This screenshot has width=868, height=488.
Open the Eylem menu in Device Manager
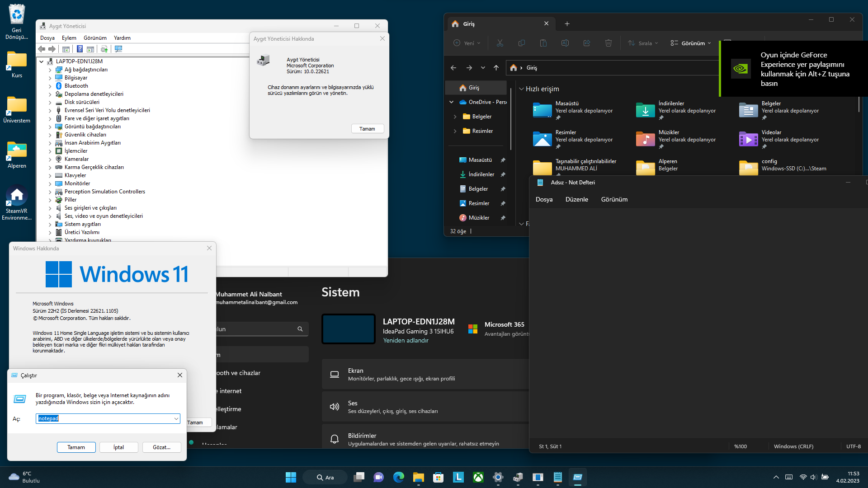69,38
